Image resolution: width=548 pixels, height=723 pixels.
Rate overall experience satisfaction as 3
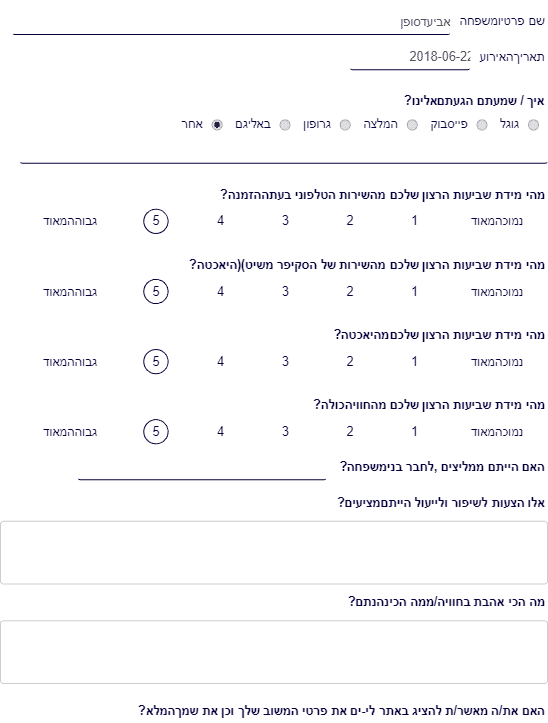[285, 432]
